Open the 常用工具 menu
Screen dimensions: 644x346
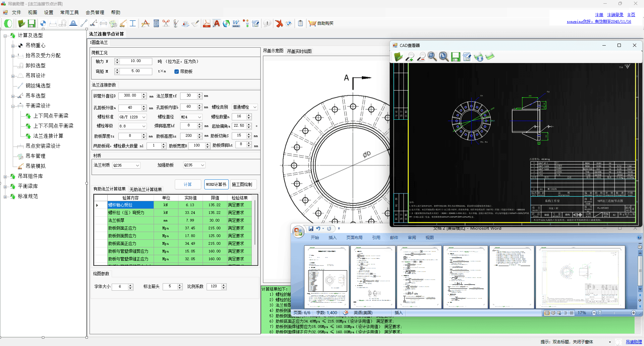pos(69,12)
